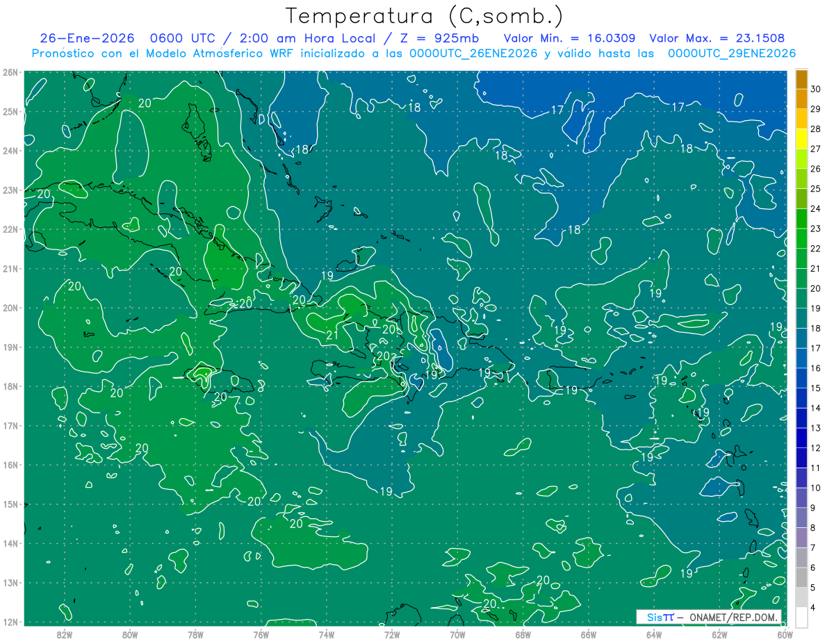Click the 64W longitude axis label

point(654,634)
